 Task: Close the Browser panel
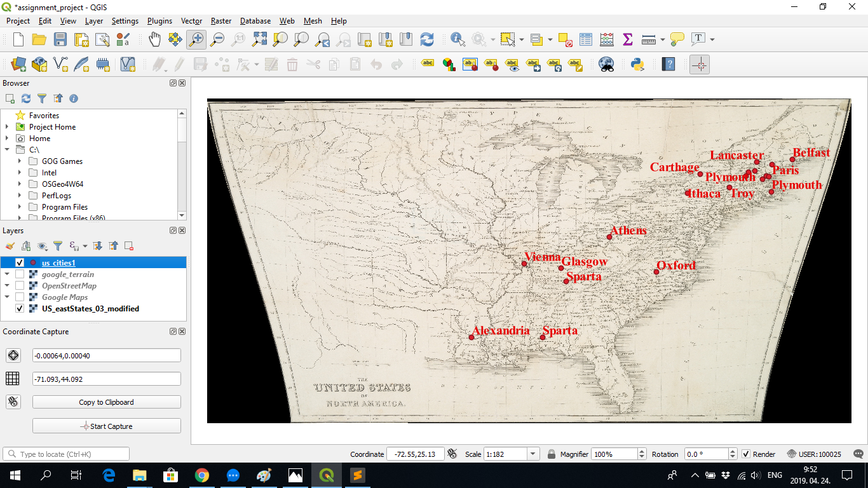tap(182, 83)
